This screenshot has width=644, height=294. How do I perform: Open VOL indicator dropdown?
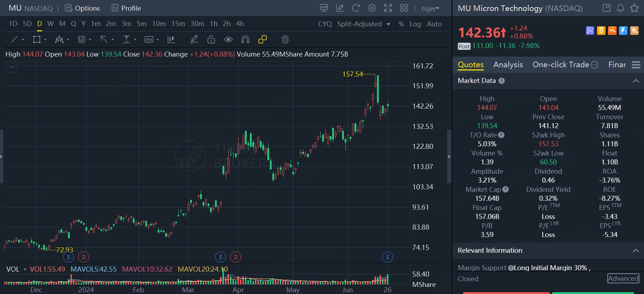pos(25,269)
